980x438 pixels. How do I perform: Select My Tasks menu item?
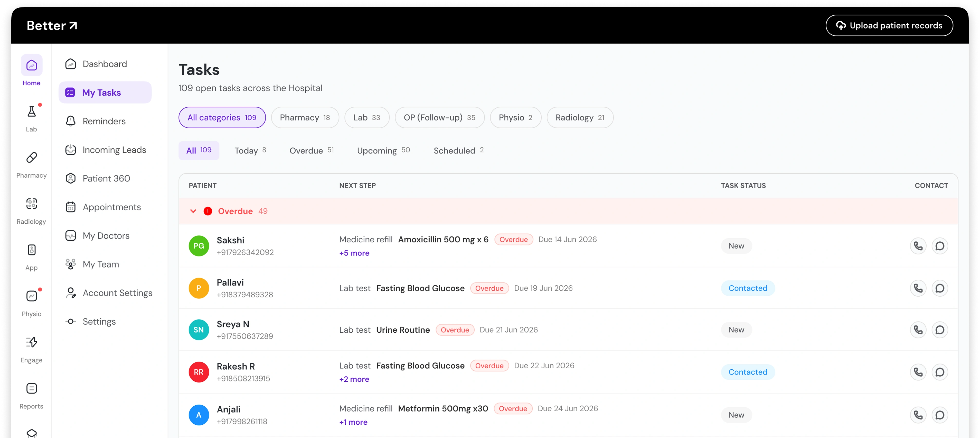(105, 93)
